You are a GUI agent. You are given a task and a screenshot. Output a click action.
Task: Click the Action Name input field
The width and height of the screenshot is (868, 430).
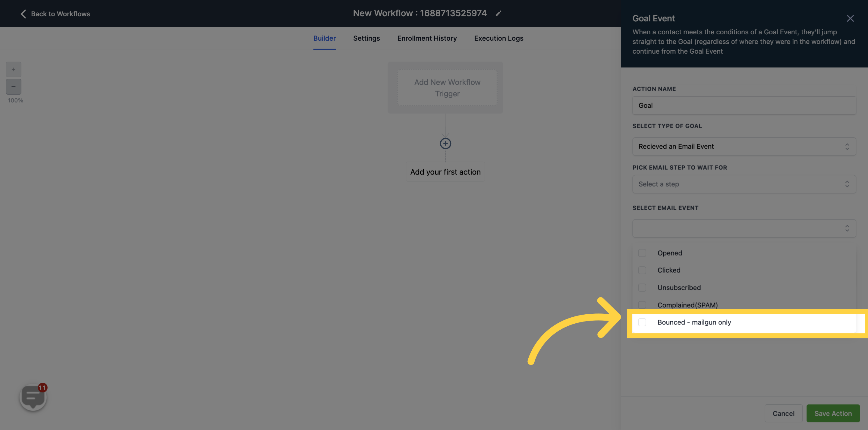pos(744,105)
